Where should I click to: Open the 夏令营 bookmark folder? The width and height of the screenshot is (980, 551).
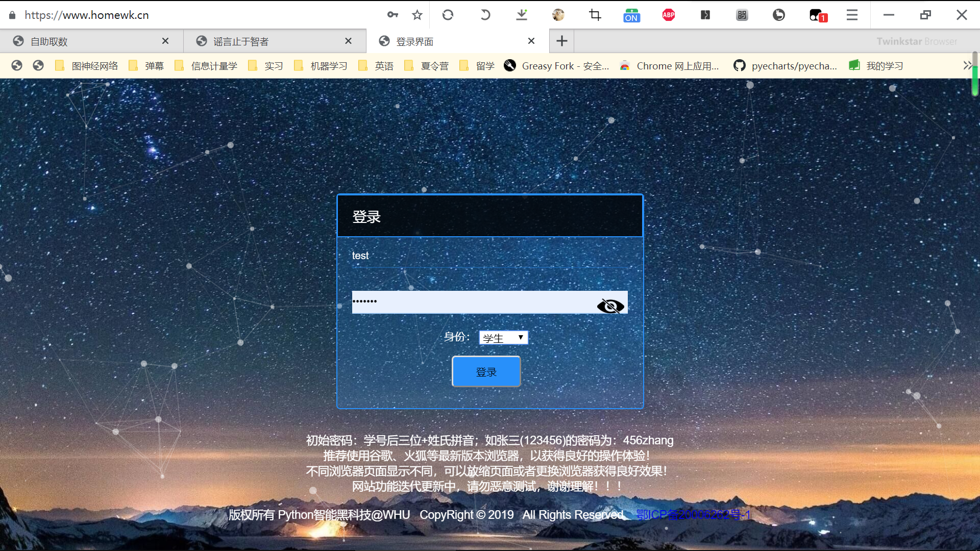(426, 66)
